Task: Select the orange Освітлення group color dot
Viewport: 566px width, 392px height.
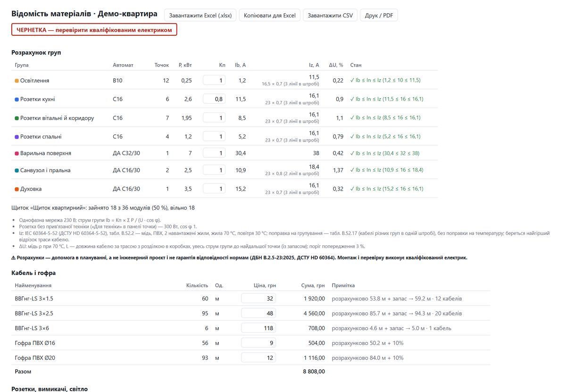Action: pos(17,81)
